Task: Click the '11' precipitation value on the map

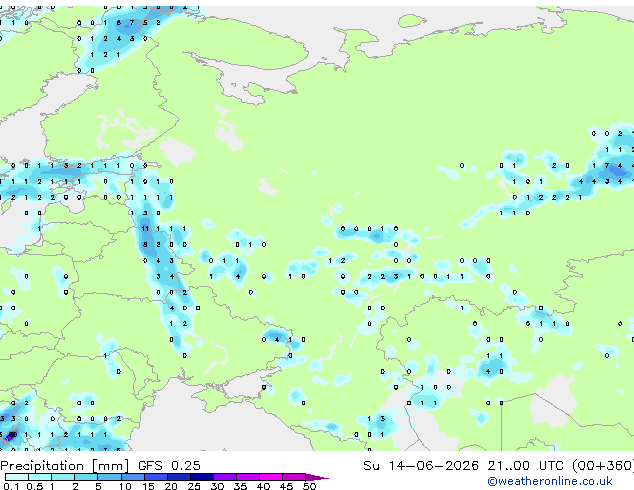Action: point(145,229)
